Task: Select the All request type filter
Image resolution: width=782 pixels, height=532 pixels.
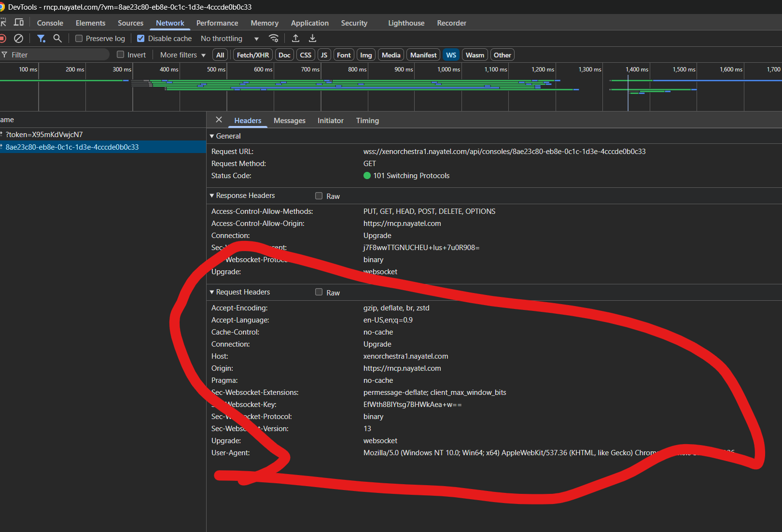Action: pyautogui.click(x=220, y=55)
